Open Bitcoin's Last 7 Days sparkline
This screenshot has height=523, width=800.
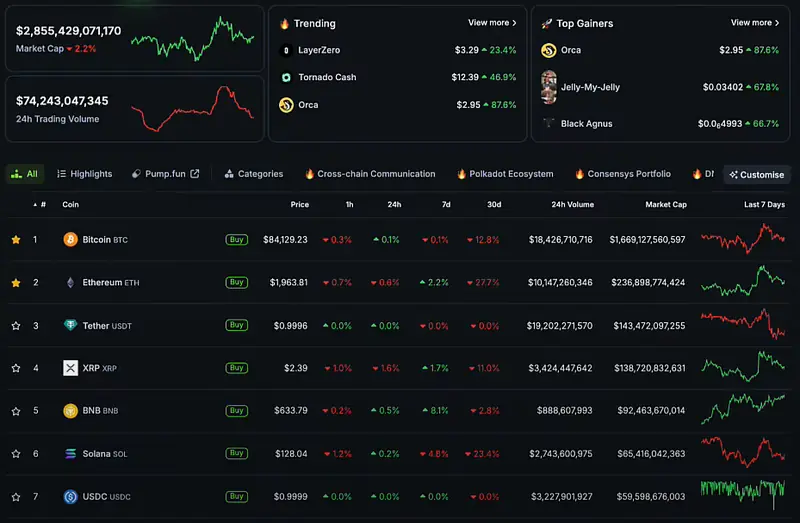(743, 239)
